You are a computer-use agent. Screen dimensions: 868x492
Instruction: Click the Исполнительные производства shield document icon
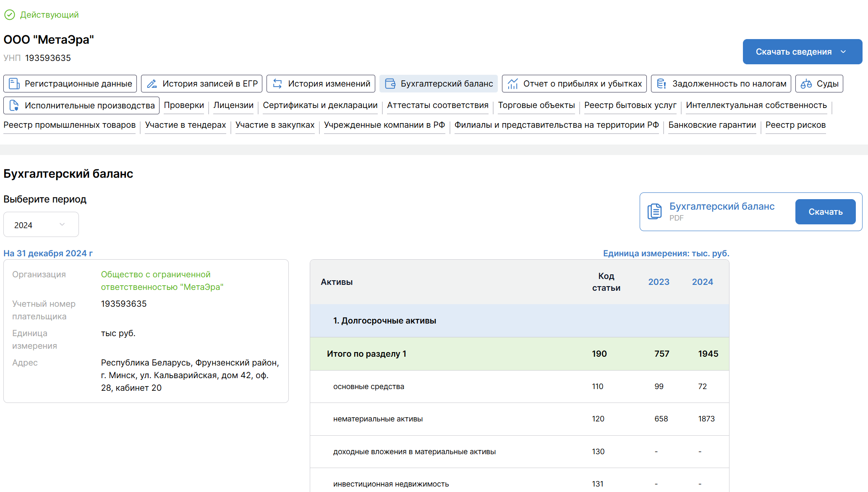point(14,105)
